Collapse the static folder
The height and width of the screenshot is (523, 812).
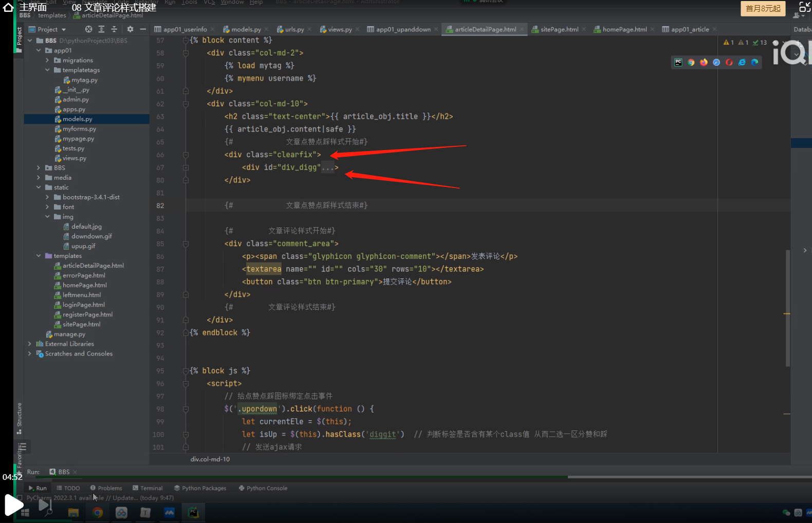pyautogui.click(x=39, y=188)
